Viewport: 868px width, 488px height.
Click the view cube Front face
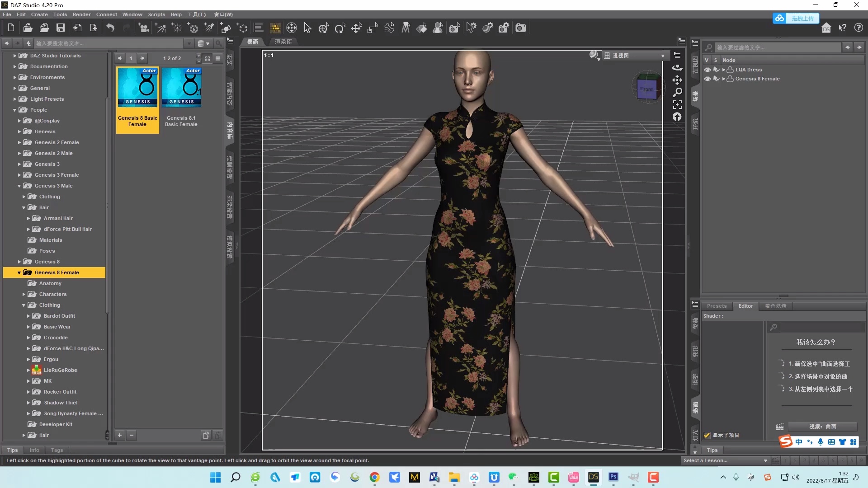[x=646, y=89]
